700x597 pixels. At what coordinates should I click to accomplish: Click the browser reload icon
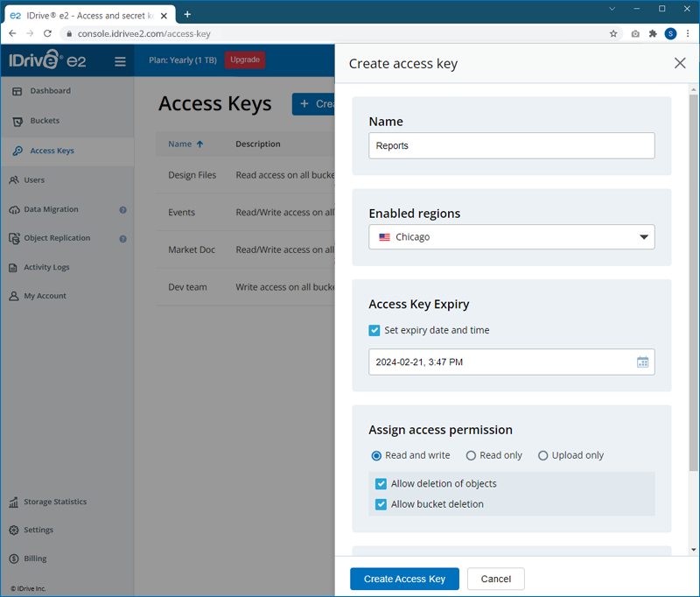[x=49, y=34]
